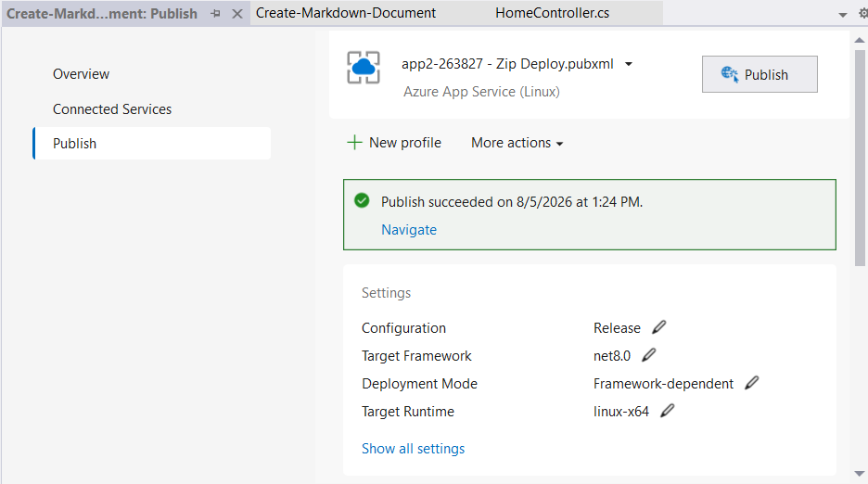This screenshot has height=484, width=868.
Task: Open the tab list overflow dropdown arrow
Action: click(843, 15)
